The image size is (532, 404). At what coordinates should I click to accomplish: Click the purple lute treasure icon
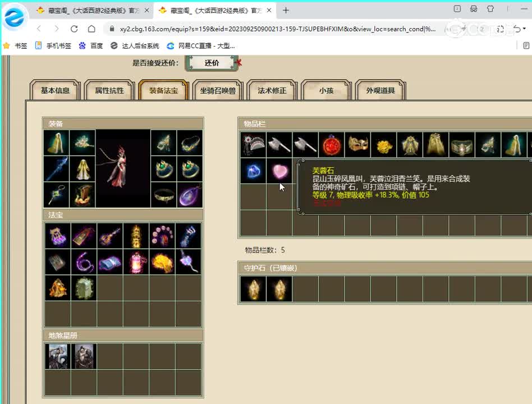(110, 236)
